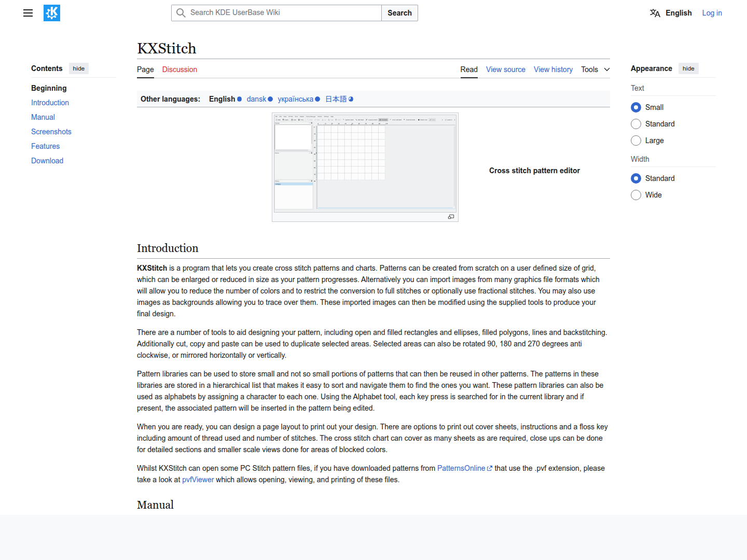
Task: Click the search magnifier icon
Action: pyautogui.click(x=181, y=13)
